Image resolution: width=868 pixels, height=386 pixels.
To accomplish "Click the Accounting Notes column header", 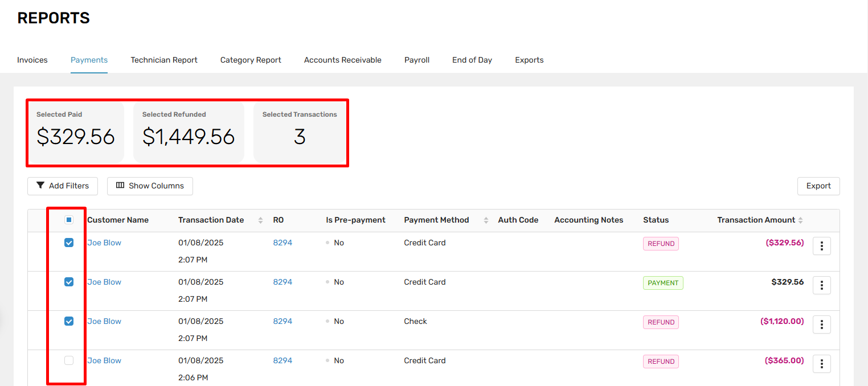I will click(589, 220).
